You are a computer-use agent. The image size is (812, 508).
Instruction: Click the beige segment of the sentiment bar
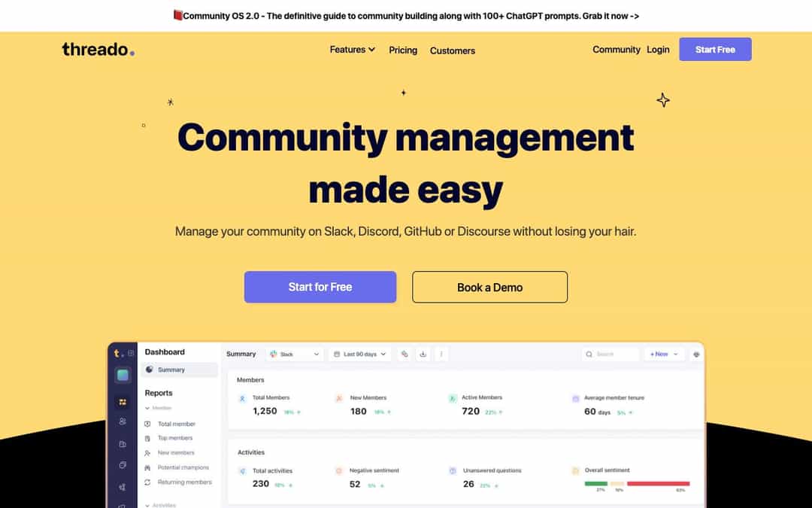click(x=617, y=484)
